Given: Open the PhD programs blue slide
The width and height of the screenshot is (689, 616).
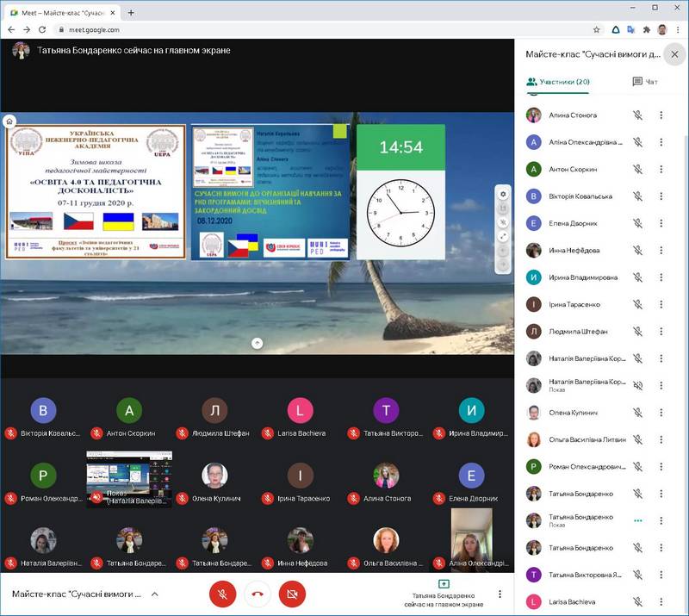Looking at the screenshot, I should [x=270, y=192].
